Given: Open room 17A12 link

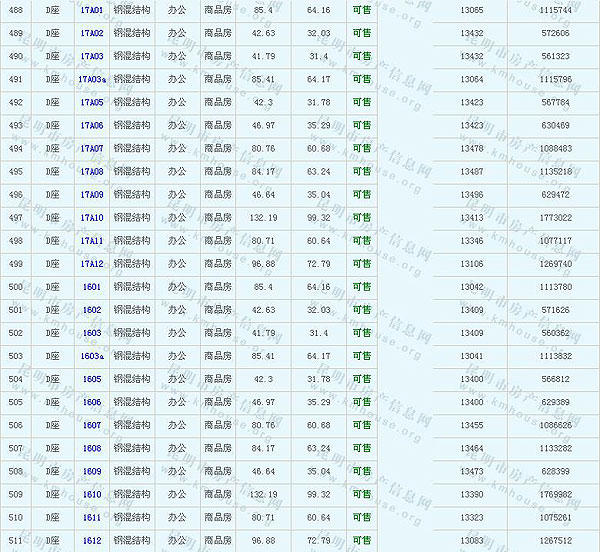Looking at the screenshot, I should (x=92, y=264).
